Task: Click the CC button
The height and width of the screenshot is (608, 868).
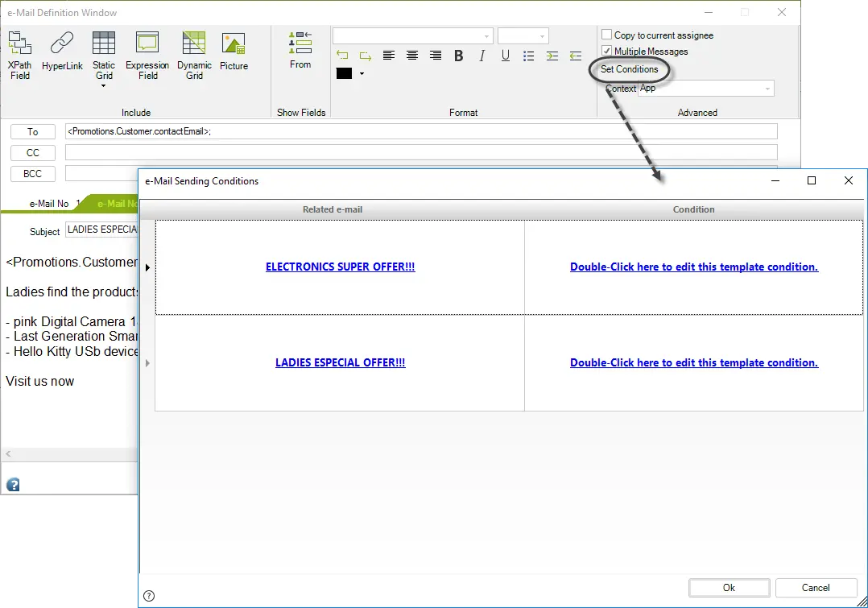Action: coord(33,153)
